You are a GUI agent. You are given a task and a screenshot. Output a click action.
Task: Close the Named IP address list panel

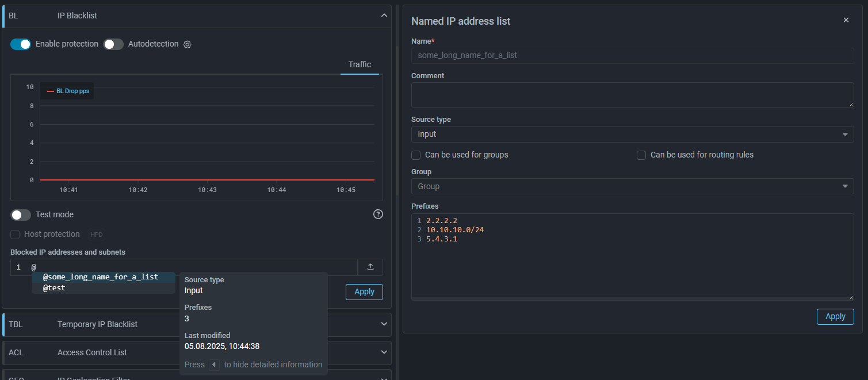click(846, 20)
